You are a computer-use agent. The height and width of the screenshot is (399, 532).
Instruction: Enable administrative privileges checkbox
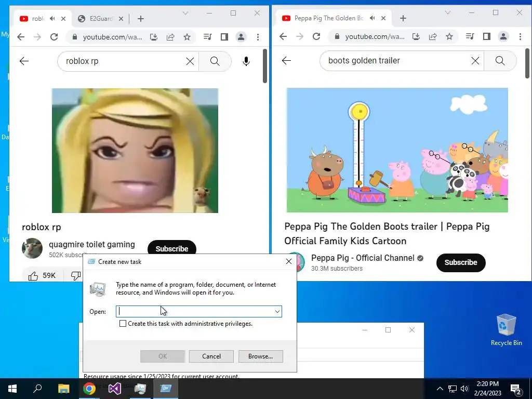pyautogui.click(x=123, y=324)
